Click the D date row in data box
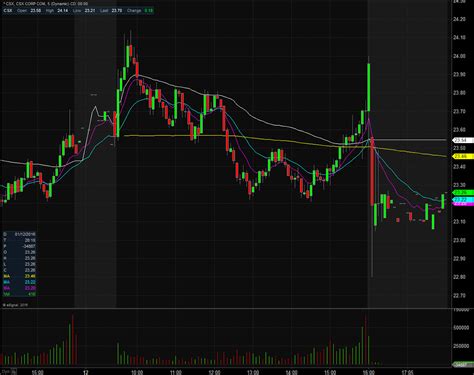The height and width of the screenshot is (375, 474). point(19,234)
